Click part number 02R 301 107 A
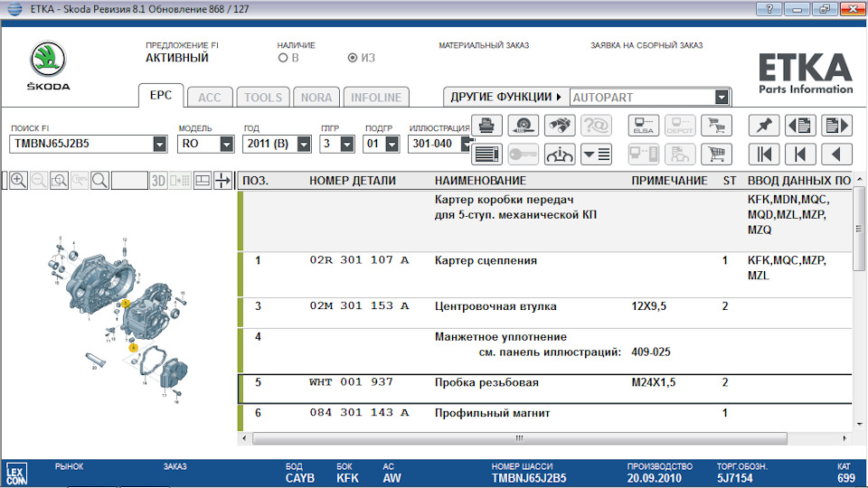 pyautogui.click(x=359, y=260)
